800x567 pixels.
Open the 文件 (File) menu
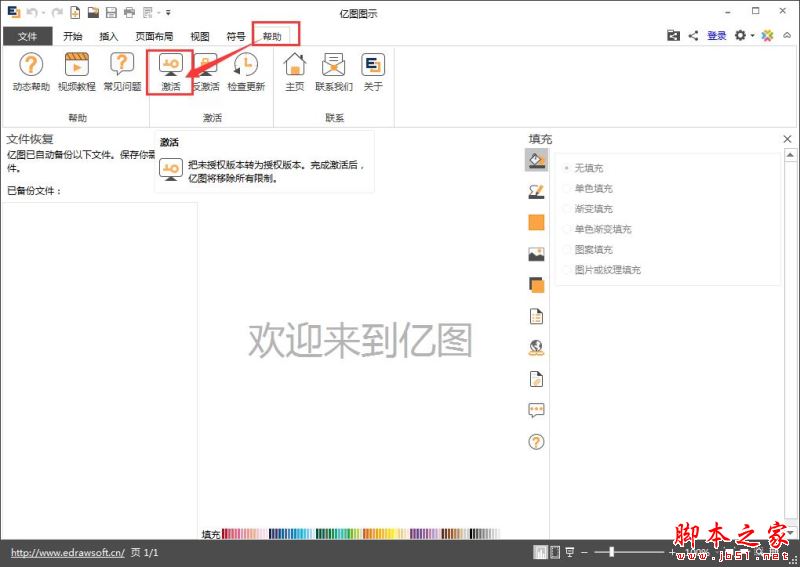pyautogui.click(x=27, y=36)
